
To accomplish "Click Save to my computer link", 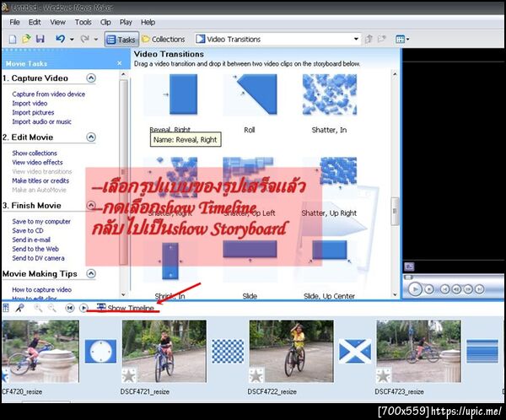I will (x=41, y=222).
